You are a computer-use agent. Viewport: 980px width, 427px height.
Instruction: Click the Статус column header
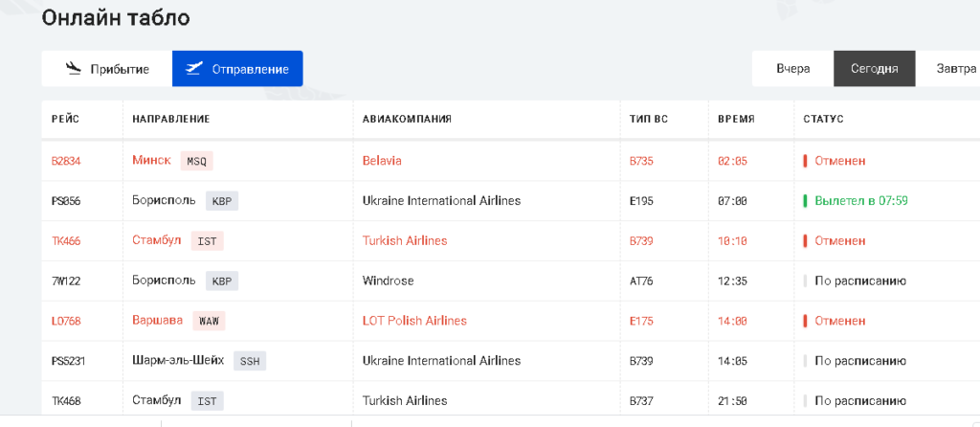point(823,119)
